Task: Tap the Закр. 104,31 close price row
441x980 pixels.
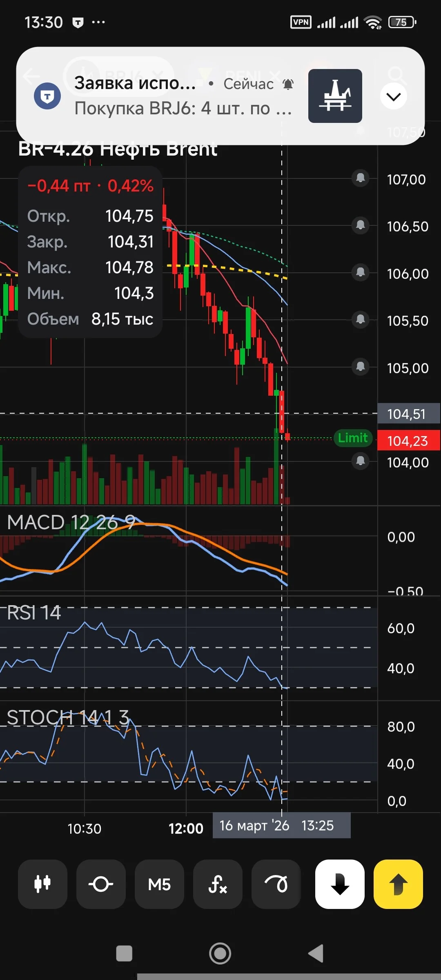Action: 90,242
